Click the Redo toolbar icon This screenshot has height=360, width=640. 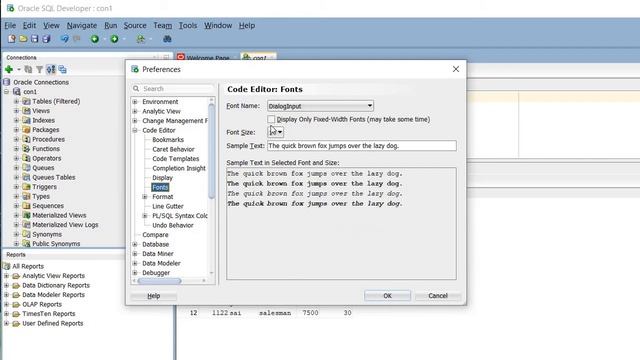(x=77, y=39)
